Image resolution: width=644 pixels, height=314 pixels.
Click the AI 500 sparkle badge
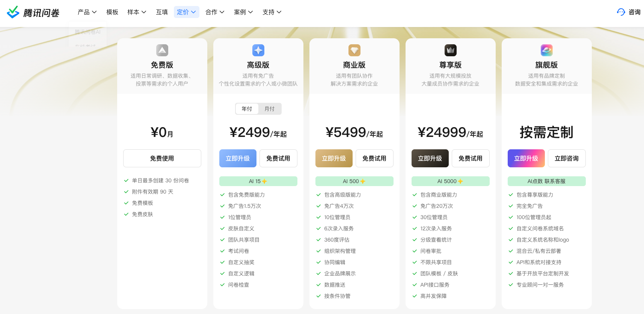[x=354, y=181]
